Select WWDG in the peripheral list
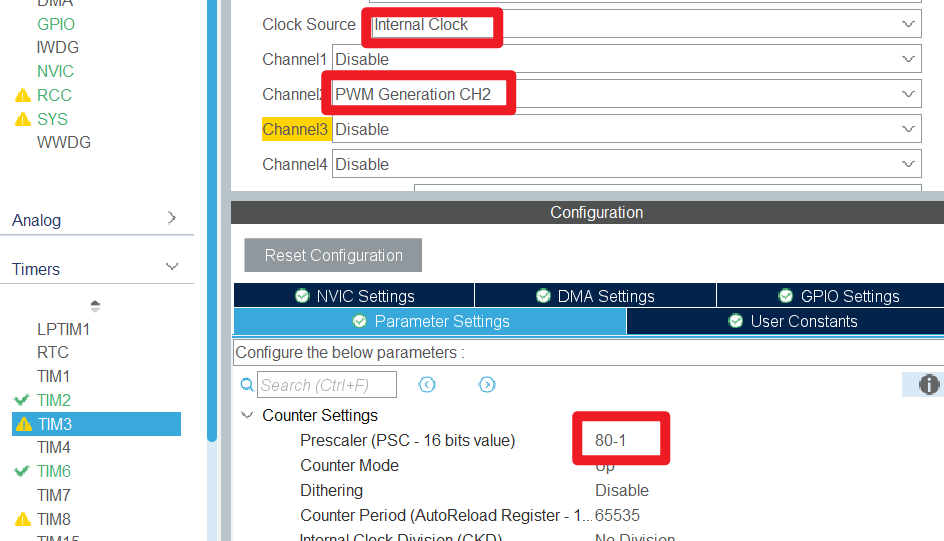Screen dimensions: 944x541 [x=64, y=143]
